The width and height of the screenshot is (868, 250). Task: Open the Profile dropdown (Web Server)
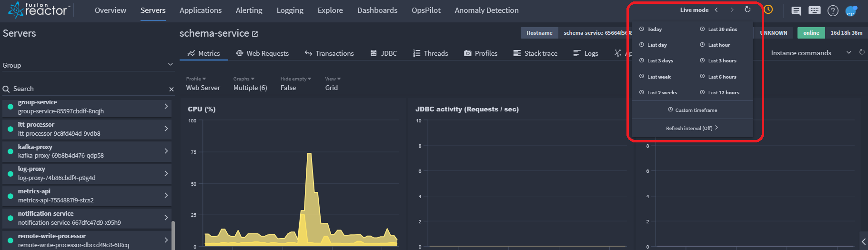[x=203, y=84]
